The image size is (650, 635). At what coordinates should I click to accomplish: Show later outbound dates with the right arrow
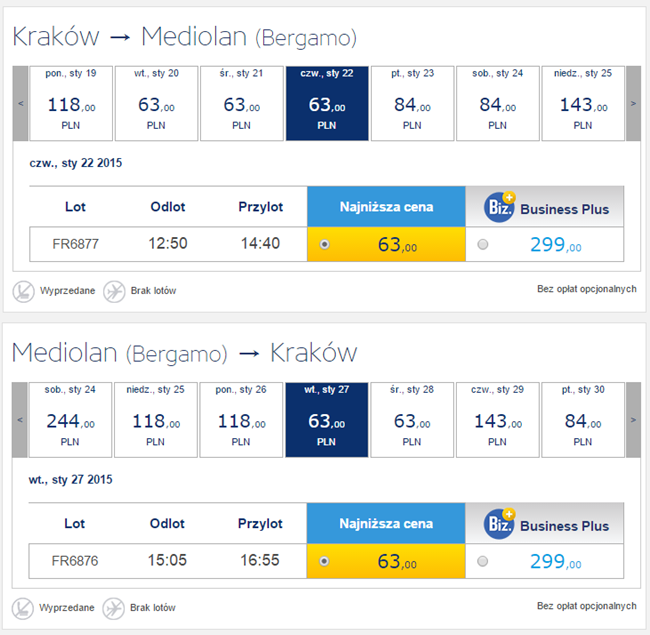click(x=632, y=103)
